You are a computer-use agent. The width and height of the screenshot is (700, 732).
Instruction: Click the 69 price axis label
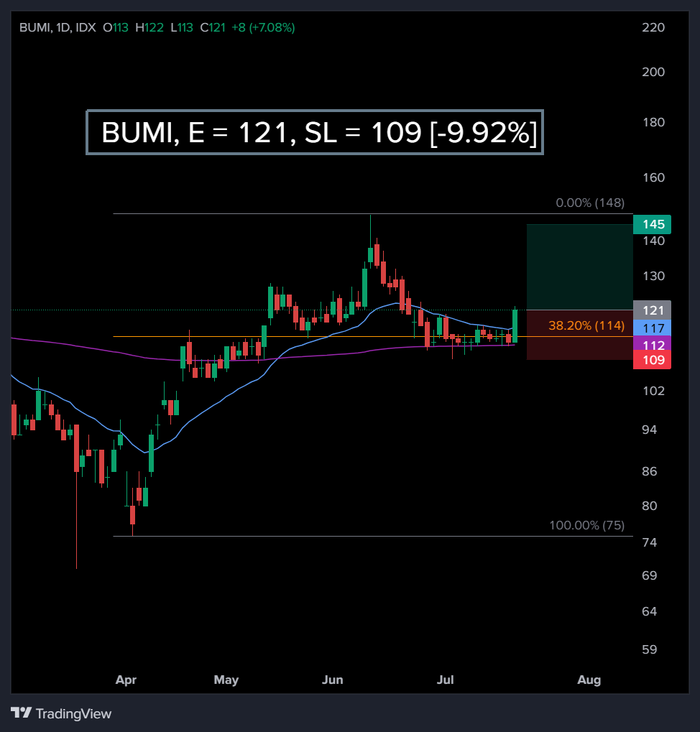click(x=650, y=575)
